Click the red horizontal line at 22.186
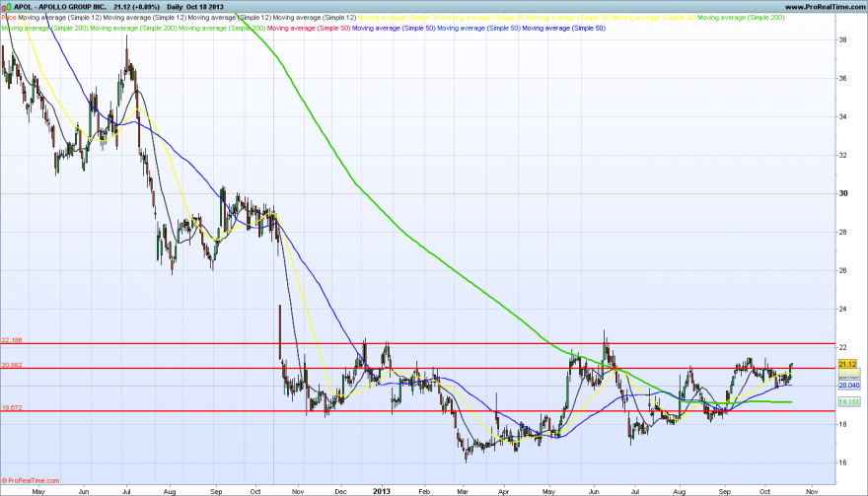This screenshot has height=496, width=868. pos(418,344)
